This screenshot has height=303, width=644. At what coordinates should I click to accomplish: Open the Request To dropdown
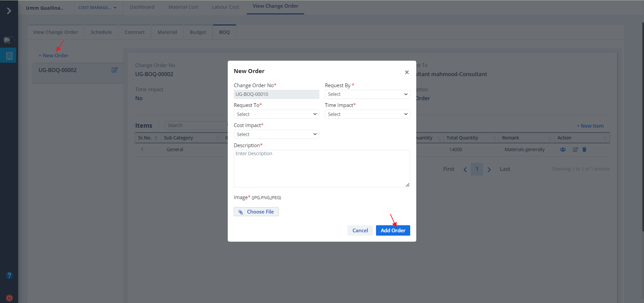coord(276,114)
